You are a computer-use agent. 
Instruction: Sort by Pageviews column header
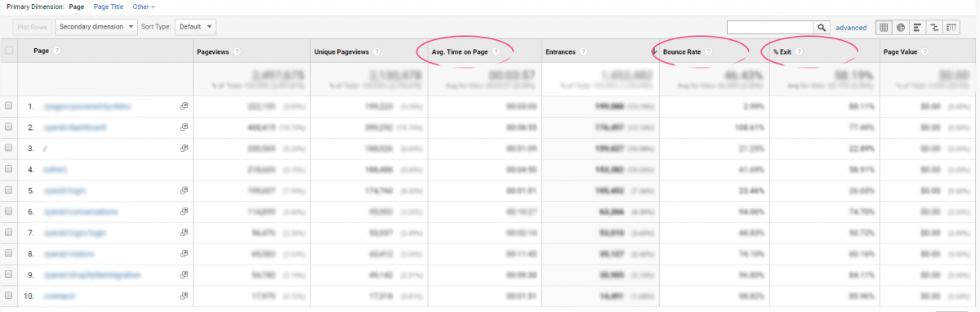[213, 51]
